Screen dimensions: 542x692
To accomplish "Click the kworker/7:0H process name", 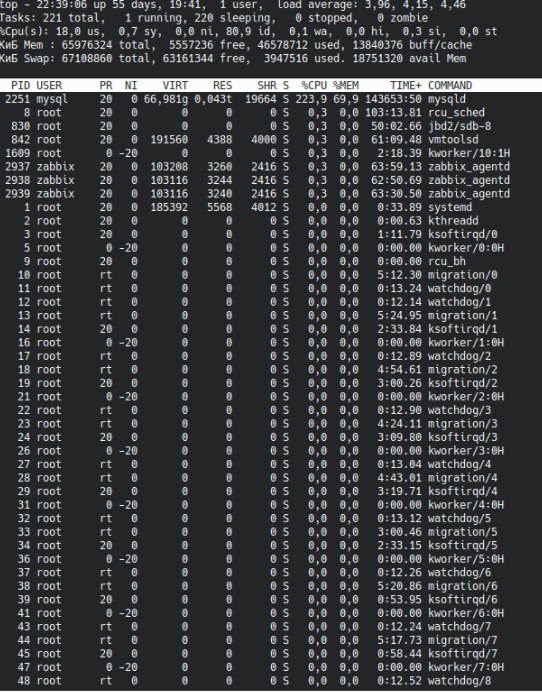I will (466, 667).
